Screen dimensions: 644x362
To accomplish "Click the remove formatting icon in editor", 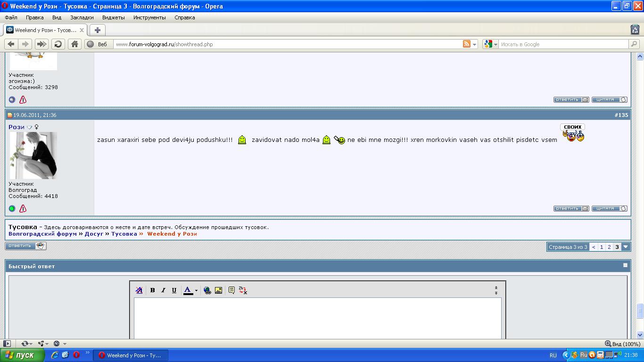I will pyautogui.click(x=139, y=290).
